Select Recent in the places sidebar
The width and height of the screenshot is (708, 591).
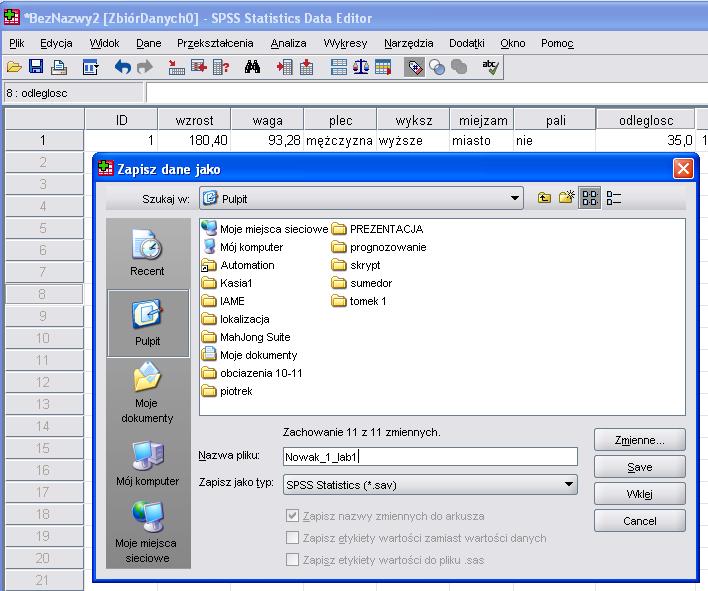(x=147, y=253)
